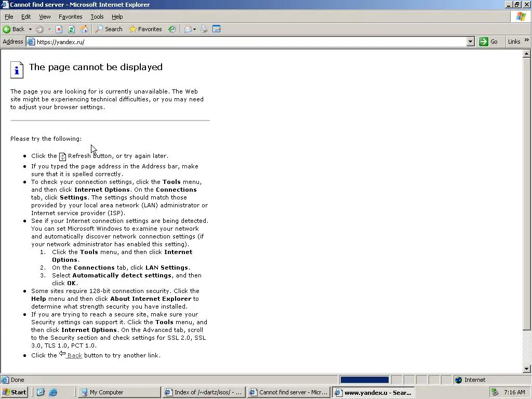Expand the address bar dropdown list
532x399 pixels.
pos(470,42)
